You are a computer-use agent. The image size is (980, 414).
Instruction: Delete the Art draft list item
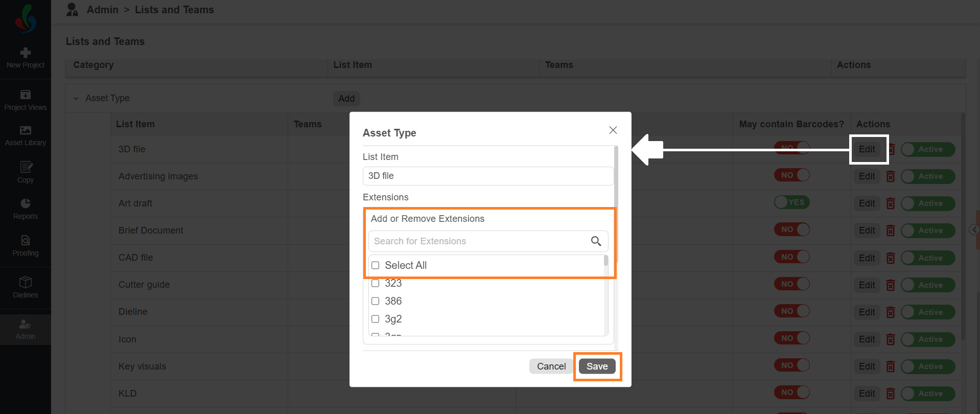point(891,203)
